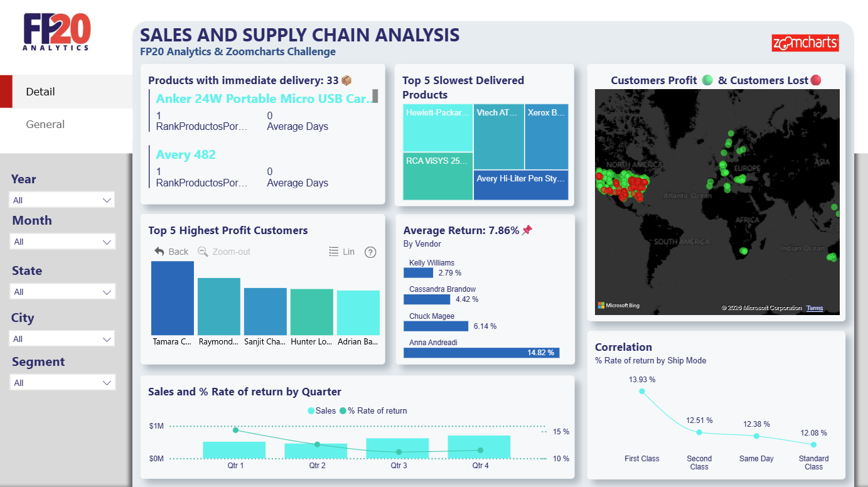Open the State filter dropdown
The image size is (868, 487).
[62, 292]
